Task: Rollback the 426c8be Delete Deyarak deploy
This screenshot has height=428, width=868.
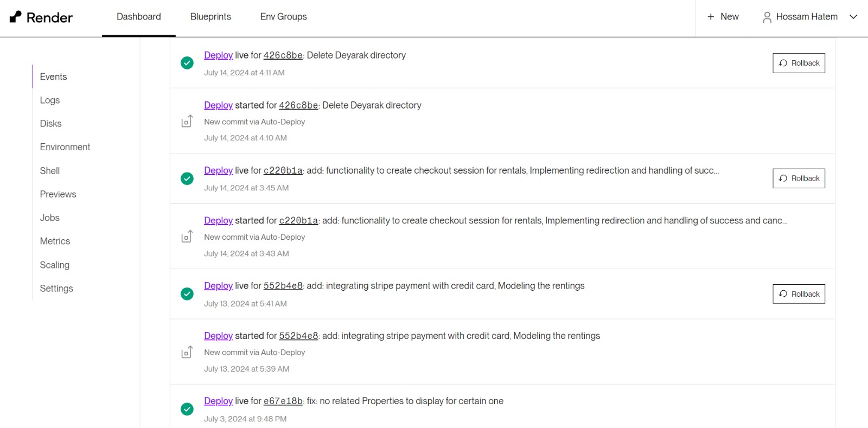Action: [x=799, y=63]
